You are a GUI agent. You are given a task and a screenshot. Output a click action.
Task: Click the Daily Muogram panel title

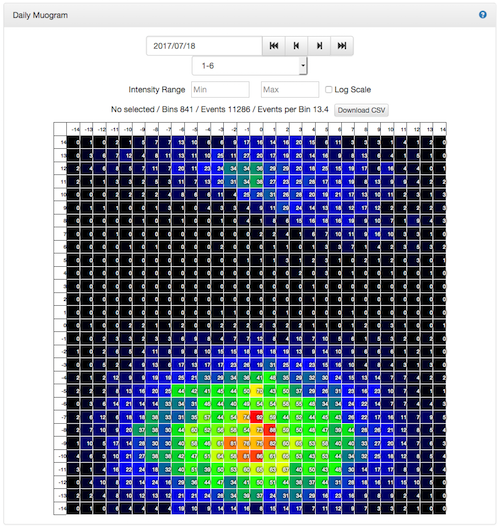coord(40,15)
